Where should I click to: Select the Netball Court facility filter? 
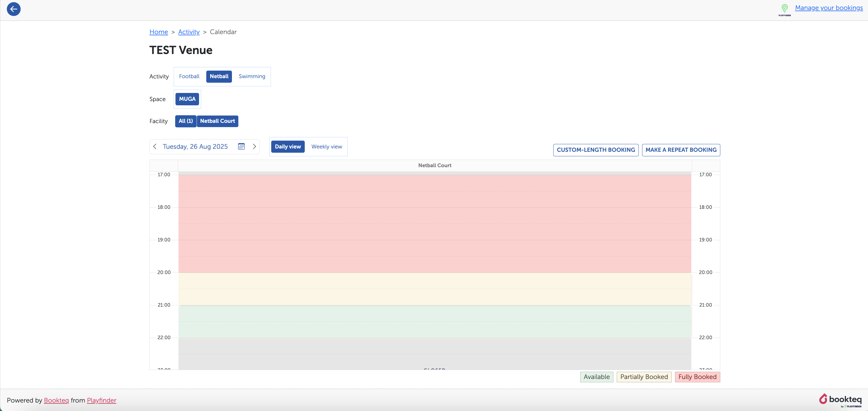click(x=217, y=121)
